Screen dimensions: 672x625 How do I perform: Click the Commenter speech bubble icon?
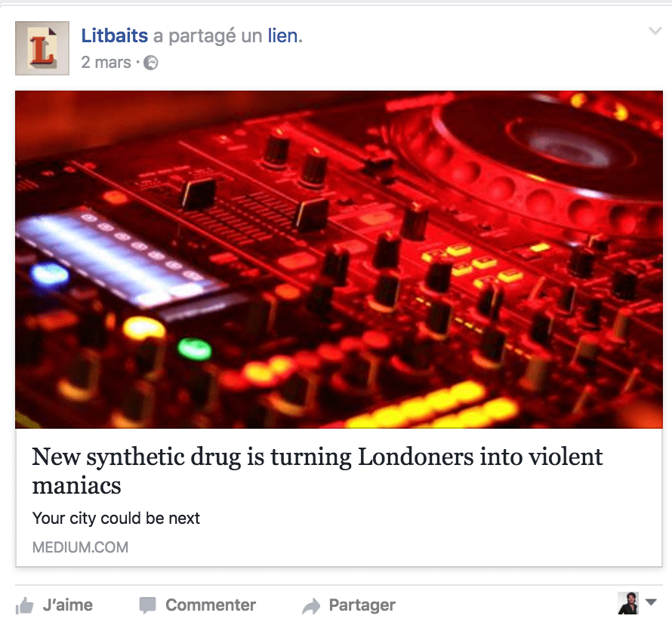147,605
